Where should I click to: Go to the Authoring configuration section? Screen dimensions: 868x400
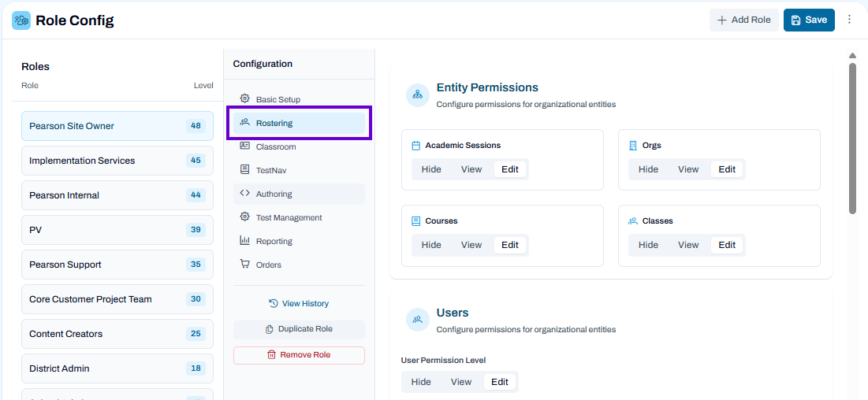(x=299, y=194)
